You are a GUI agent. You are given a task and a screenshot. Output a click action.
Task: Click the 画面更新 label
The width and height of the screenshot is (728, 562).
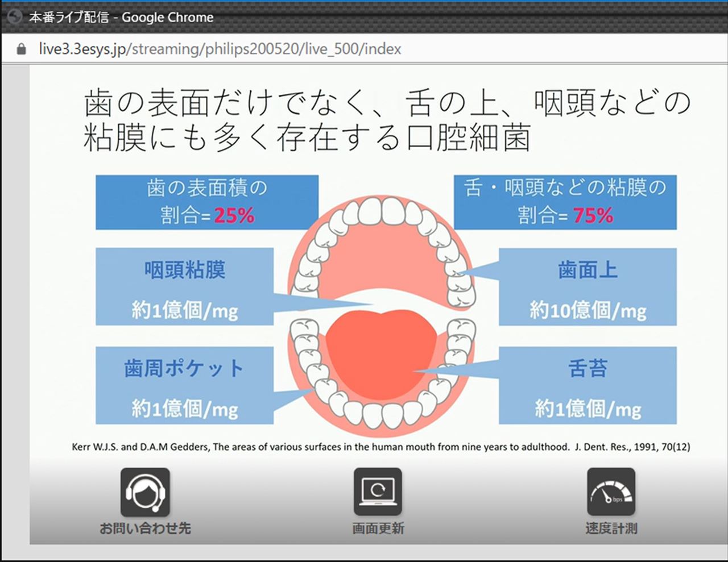click(378, 528)
